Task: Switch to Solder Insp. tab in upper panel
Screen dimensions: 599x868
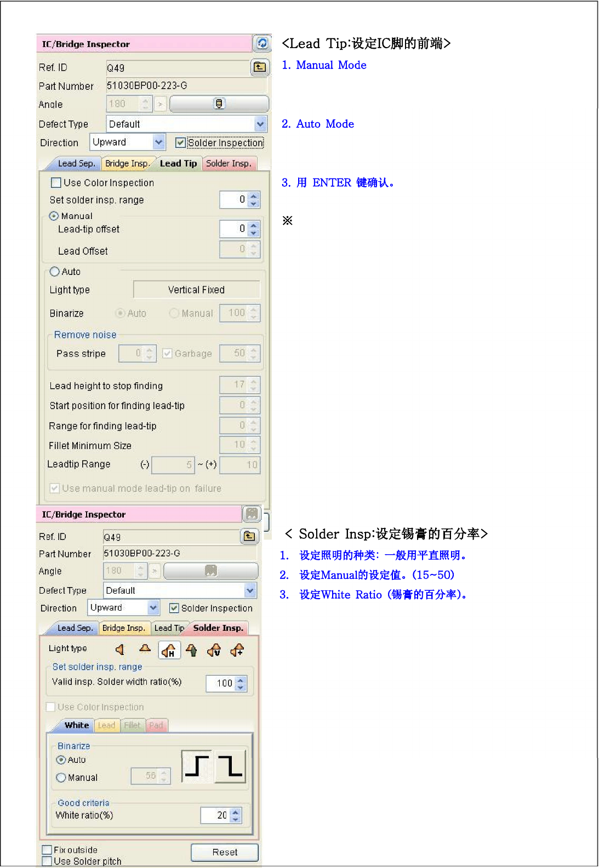Action: pos(229,163)
